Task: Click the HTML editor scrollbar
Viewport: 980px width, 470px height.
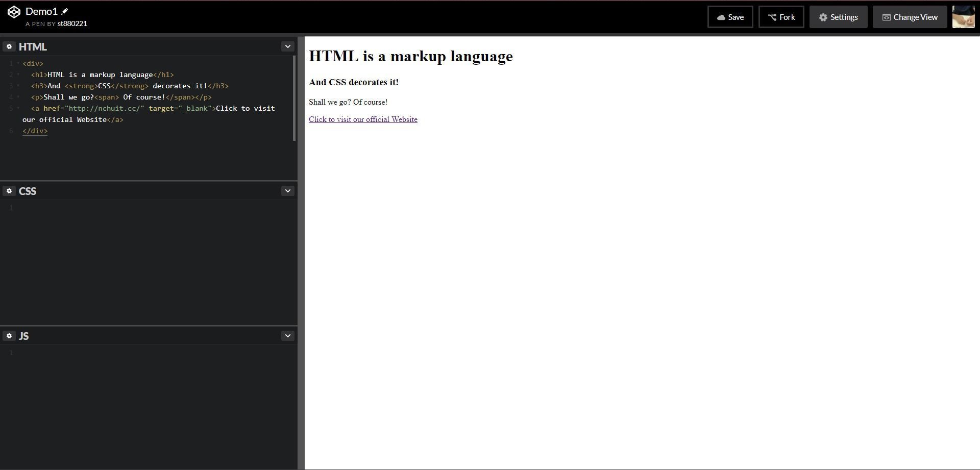Action: click(x=294, y=97)
